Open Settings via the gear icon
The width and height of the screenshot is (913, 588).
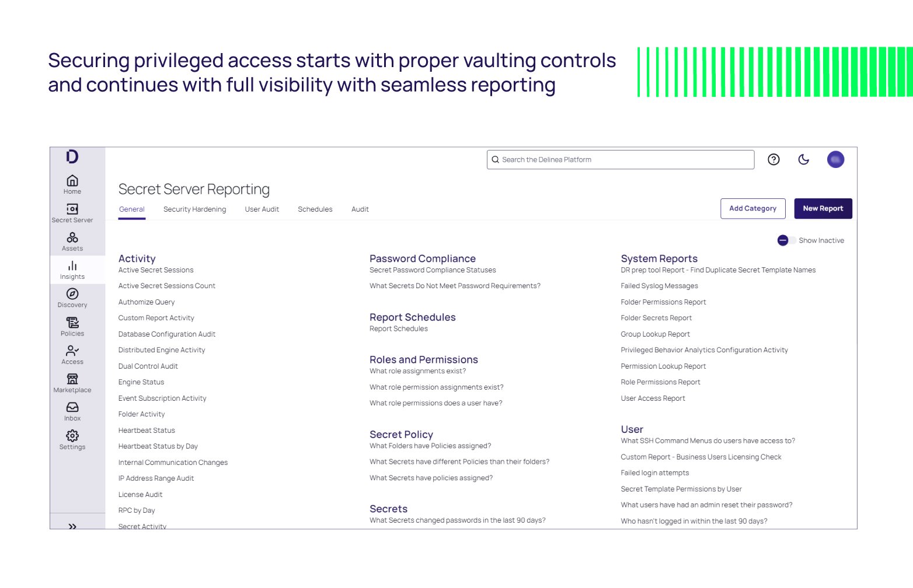72,439
